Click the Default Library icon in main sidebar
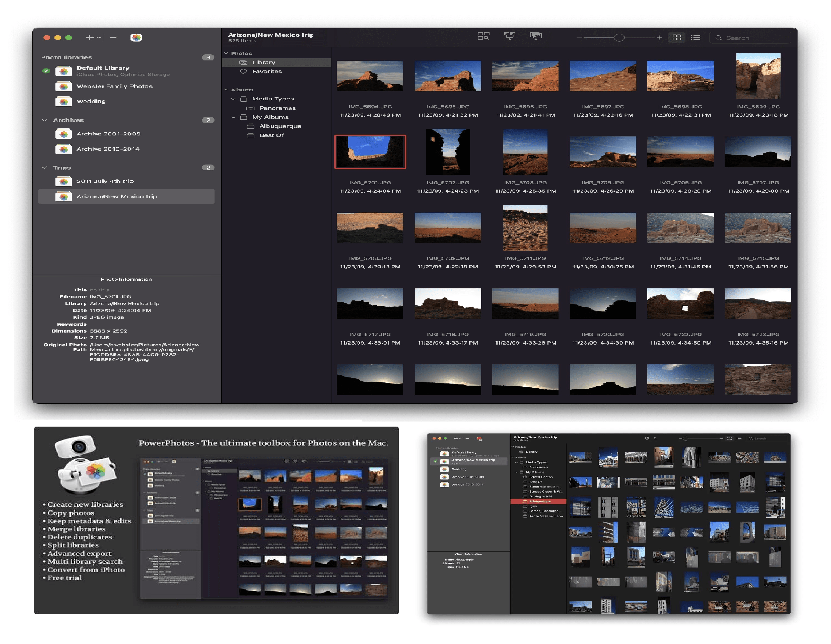This screenshot has width=831, height=644. (63, 71)
